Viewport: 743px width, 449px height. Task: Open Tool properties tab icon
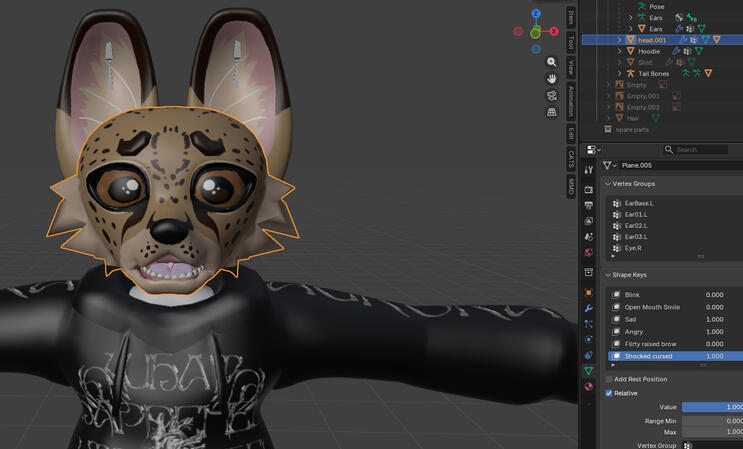(x=589, y=170)
